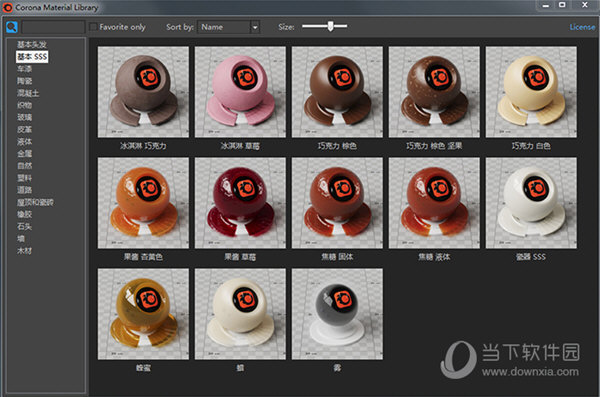The image size is (600, 397).
Task: Select the 橡胶 category
Action: (x=24, y=214)
